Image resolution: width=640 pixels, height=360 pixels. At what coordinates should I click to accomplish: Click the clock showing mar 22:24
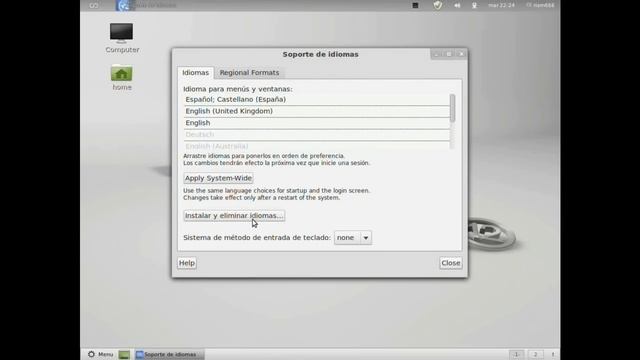pyautogui.click(x=501, y=5)
